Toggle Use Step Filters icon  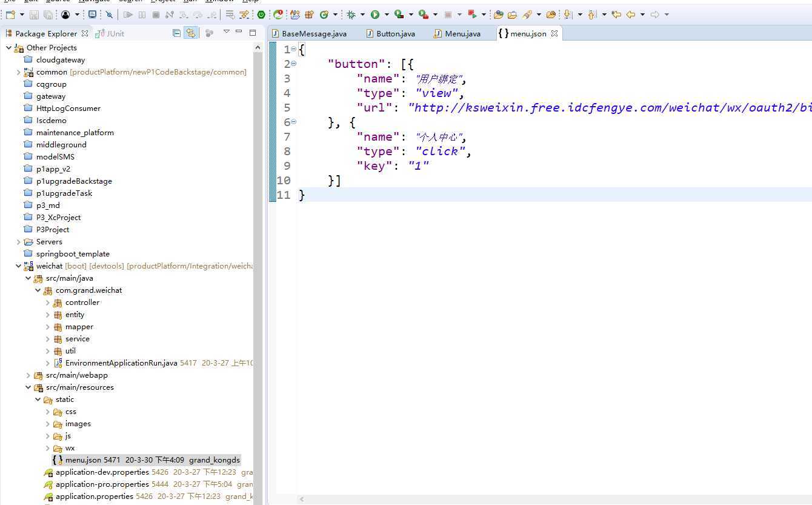click(244, 15)
